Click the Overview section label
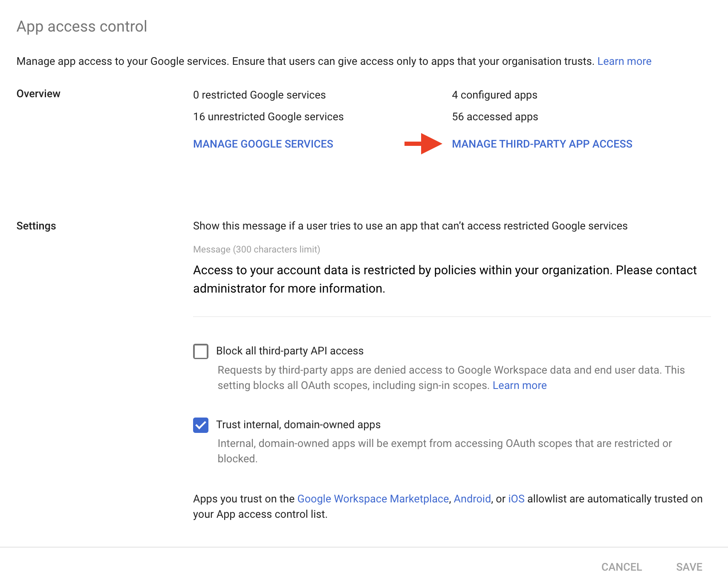 tap(38, 94)
